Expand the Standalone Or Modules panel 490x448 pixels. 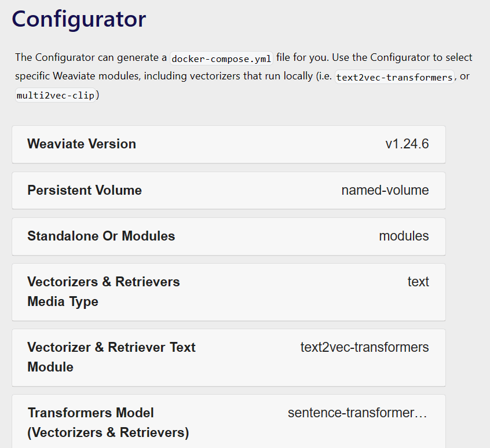click(x=228, y=236)
